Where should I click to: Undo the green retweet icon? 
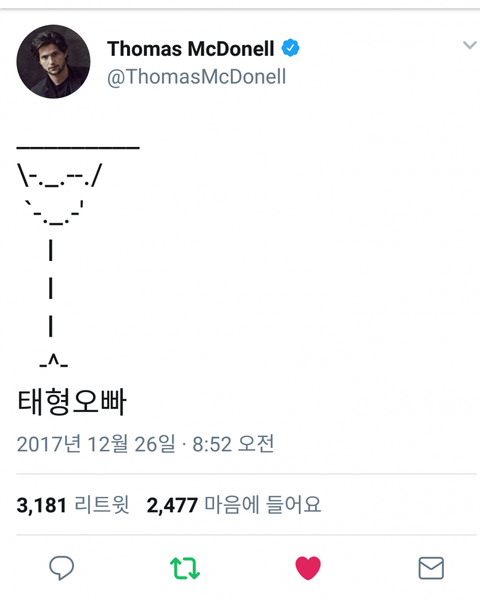[x=185, y=568]
